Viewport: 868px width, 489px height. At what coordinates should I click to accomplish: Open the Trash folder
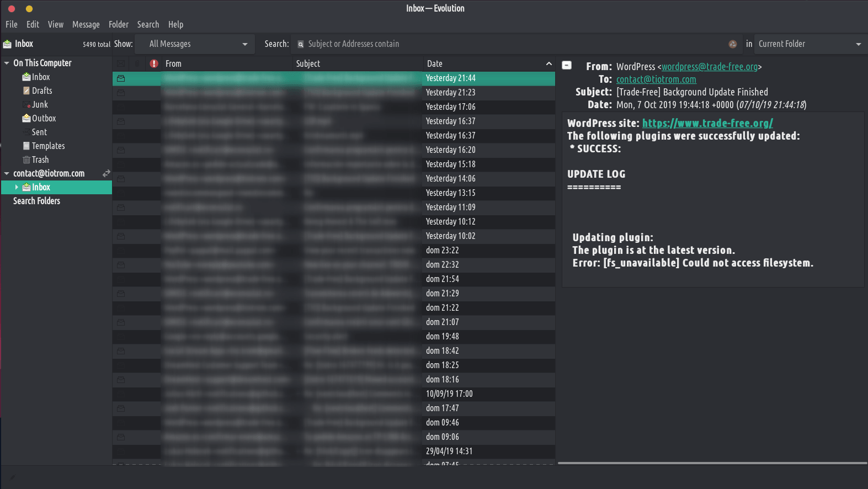pos(40,160)
